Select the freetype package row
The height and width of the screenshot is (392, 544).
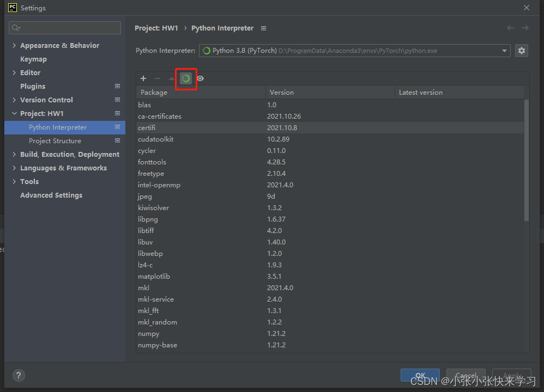(330, 173)
